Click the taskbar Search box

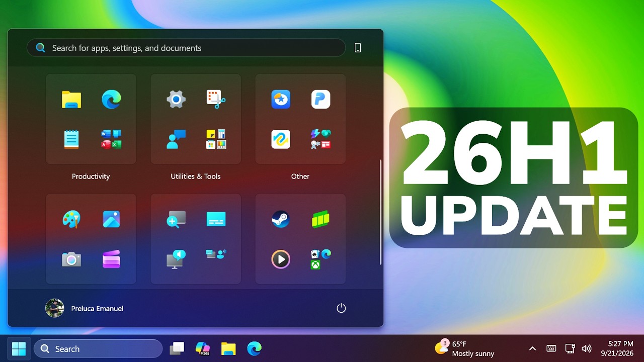point(98,348)
